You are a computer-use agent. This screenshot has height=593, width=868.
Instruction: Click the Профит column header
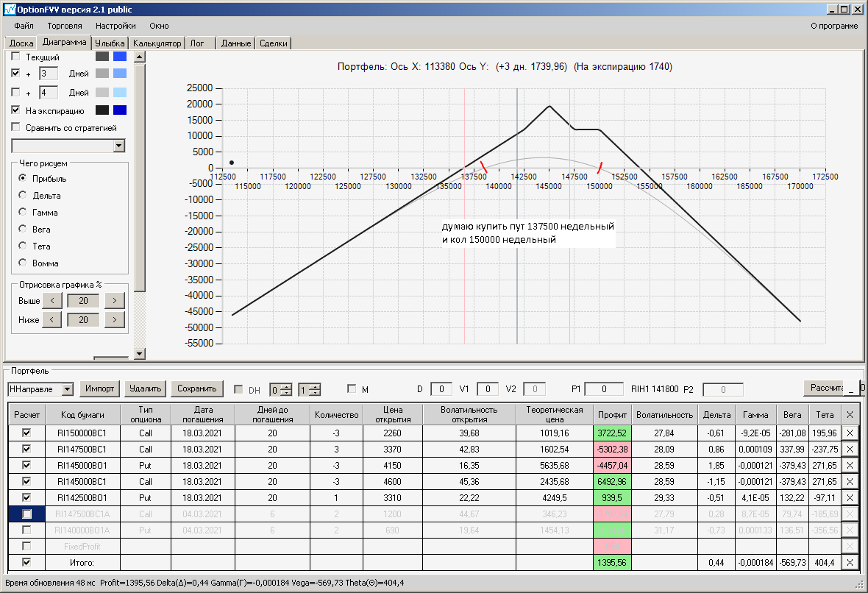click(612, 414)
